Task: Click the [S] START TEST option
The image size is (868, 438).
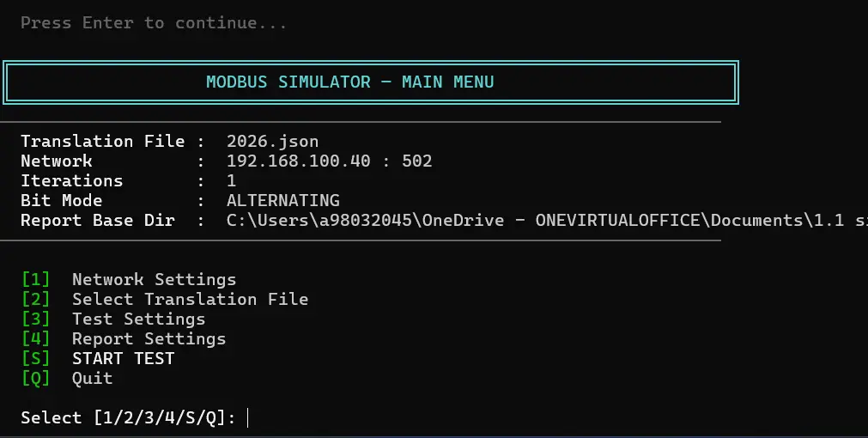Action: click(97, 359)
